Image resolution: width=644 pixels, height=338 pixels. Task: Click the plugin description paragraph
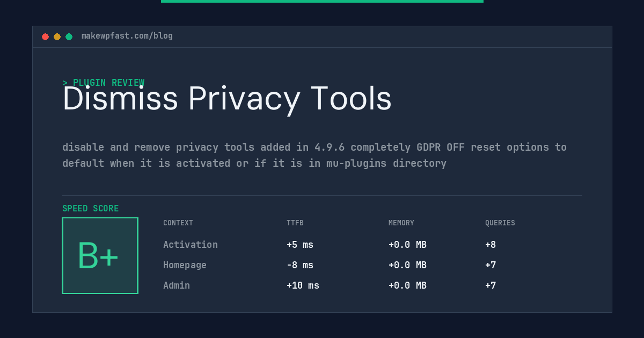click(314, 155)
